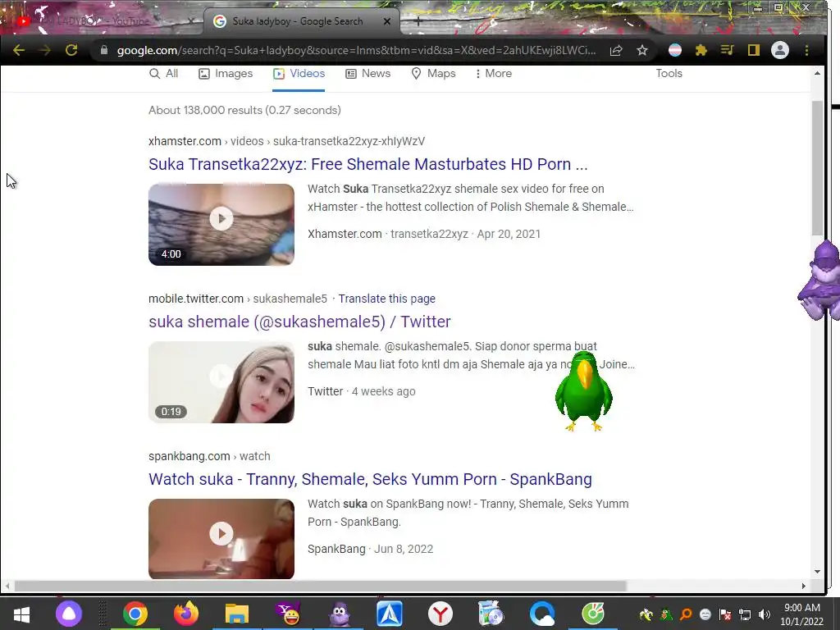This screenshot has height=630, width=840.
Task: Open the SpankBang result title link
Action: click(370, 479)
